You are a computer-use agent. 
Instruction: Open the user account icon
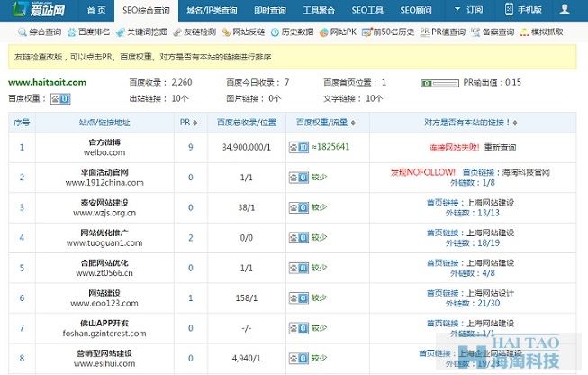565,9
